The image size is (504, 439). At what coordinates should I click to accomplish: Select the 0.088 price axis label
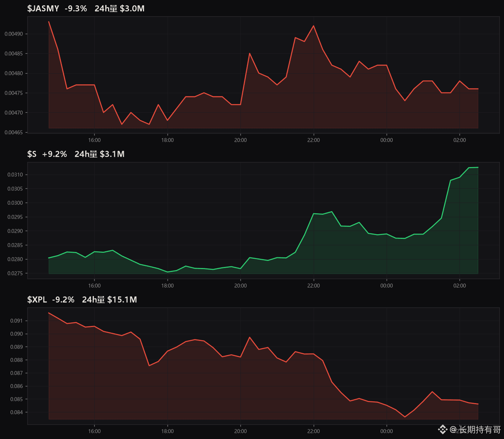(16, 360)
